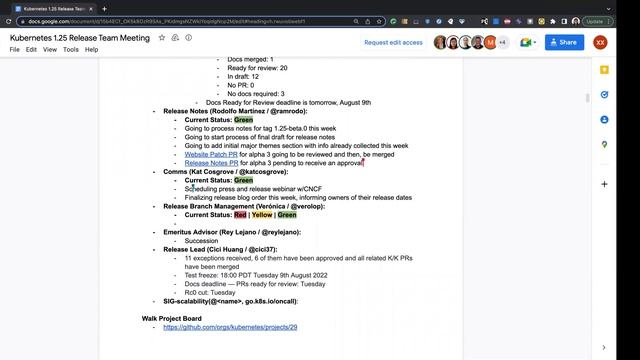Click the browser Update button

598,21
